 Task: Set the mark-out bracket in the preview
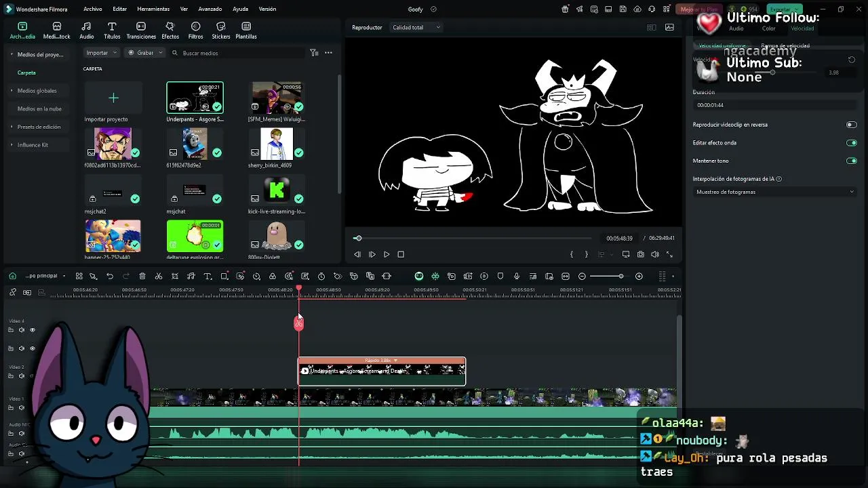tap(587, 254)
